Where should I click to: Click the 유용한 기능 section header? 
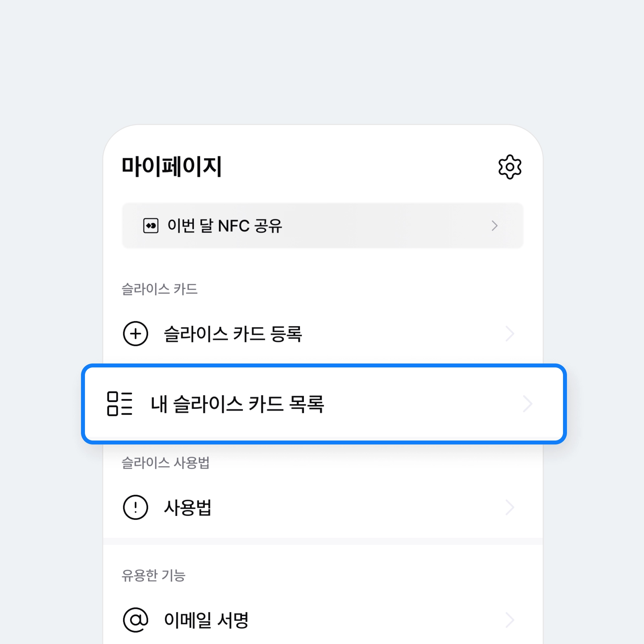point(153,575)
